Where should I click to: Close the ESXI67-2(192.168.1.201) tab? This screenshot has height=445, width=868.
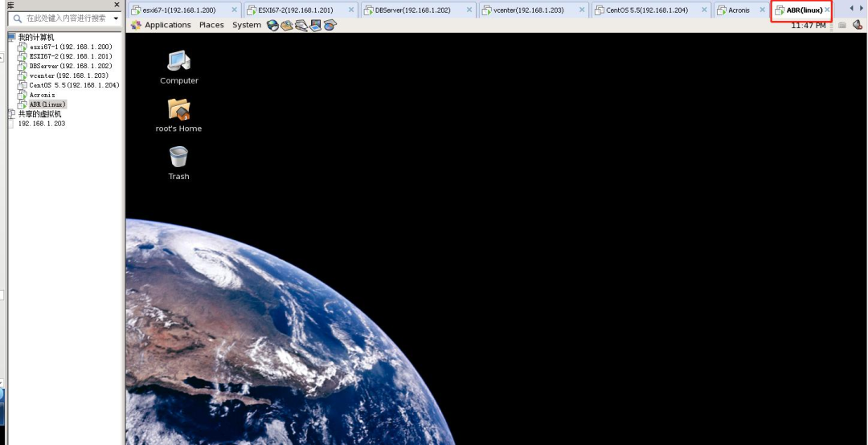coord(351,10)
